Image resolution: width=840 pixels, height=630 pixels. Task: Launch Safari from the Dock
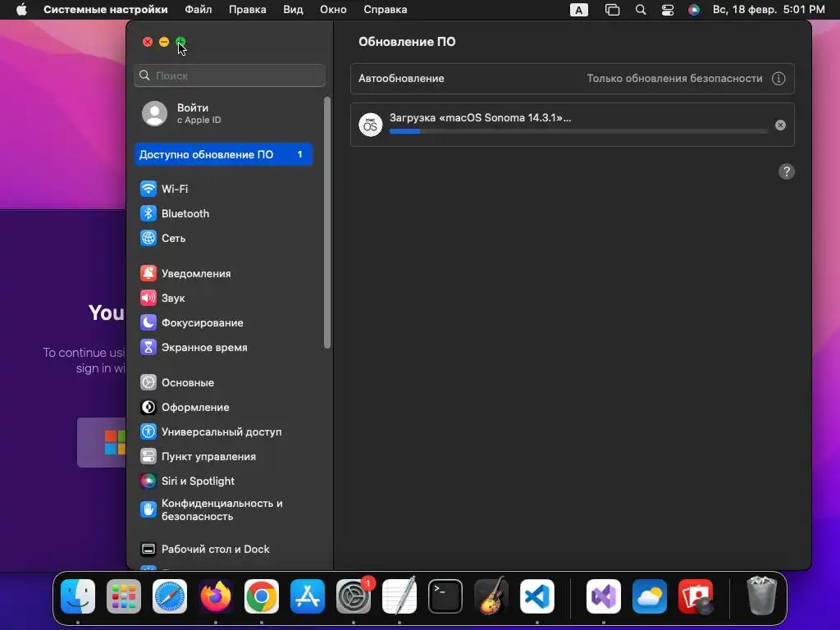pyautogui.click(x=170, y=596)
